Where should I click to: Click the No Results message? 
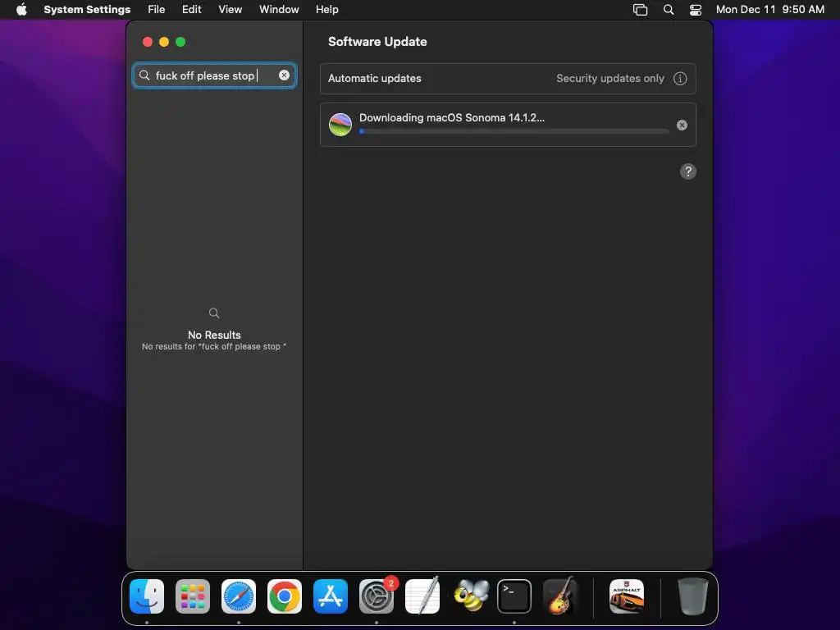[214, 335]
